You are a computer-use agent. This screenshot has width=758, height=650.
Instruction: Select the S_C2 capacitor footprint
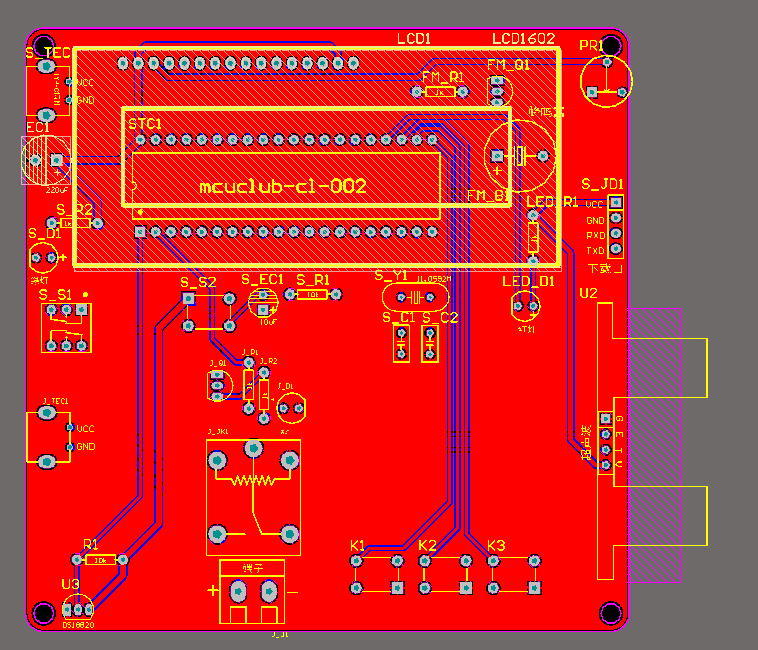430,344
